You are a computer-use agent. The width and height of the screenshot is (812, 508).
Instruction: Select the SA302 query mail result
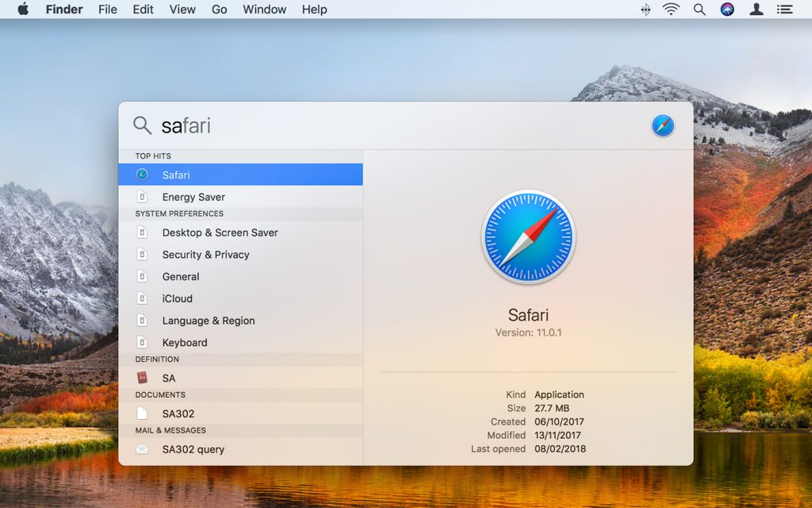(240, 449)
